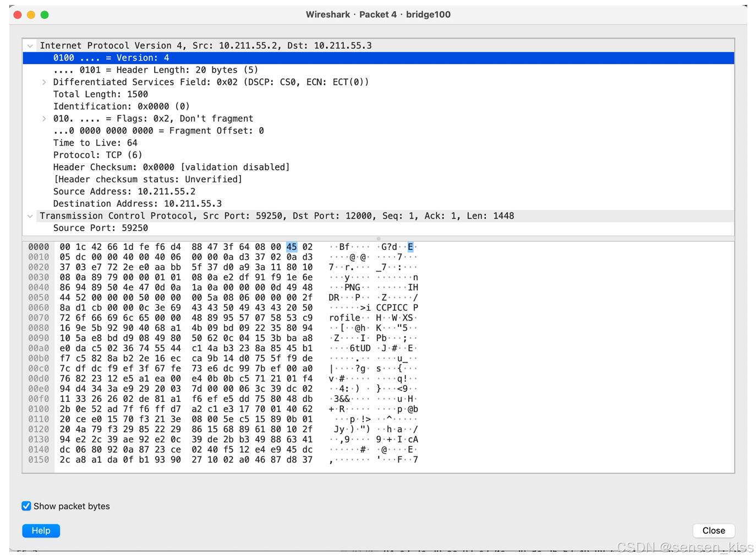Select the Header Checksum: 0x0000 row
Screen dimensions: 756x560
379,167
